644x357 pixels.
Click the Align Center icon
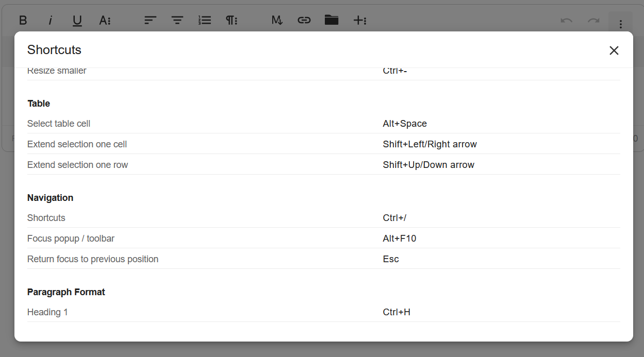click(177, 21)
